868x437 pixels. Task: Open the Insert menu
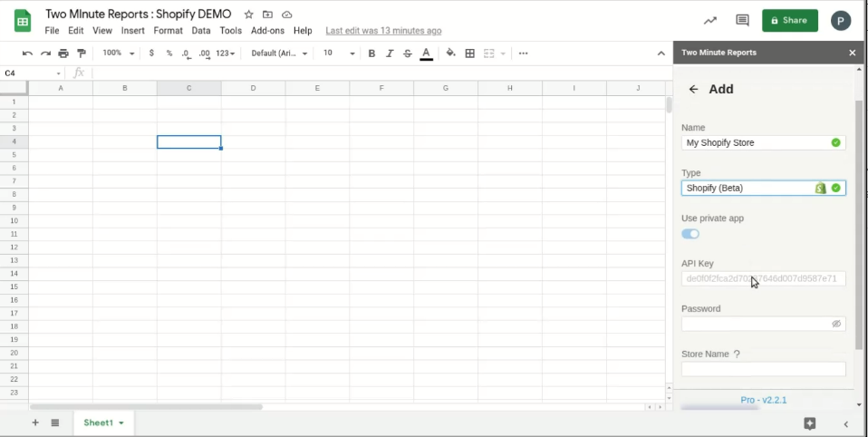(133, 31)
